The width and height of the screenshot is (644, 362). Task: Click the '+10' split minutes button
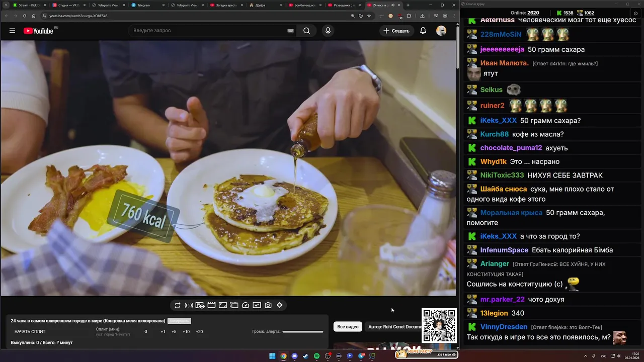[x=186, y=332]
